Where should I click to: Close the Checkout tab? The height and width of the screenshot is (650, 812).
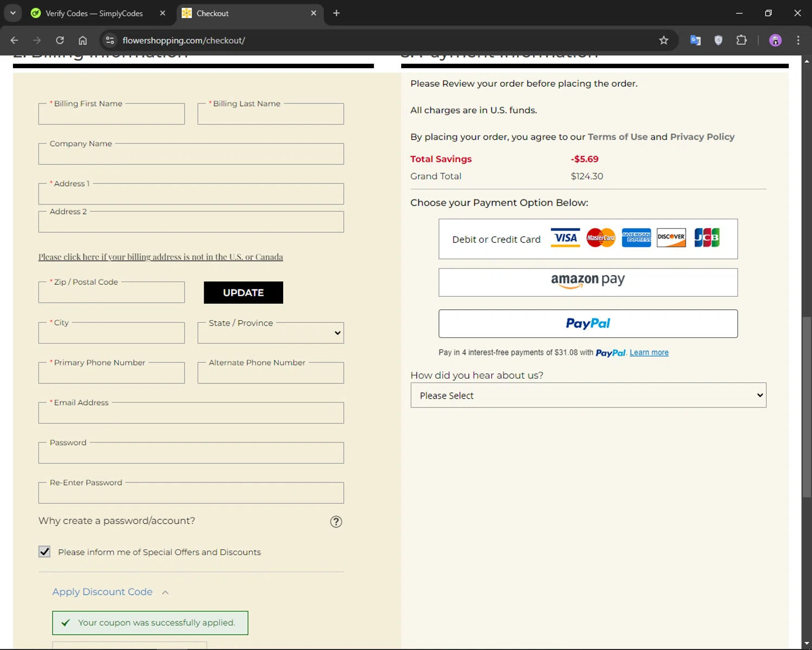[313, 13]
